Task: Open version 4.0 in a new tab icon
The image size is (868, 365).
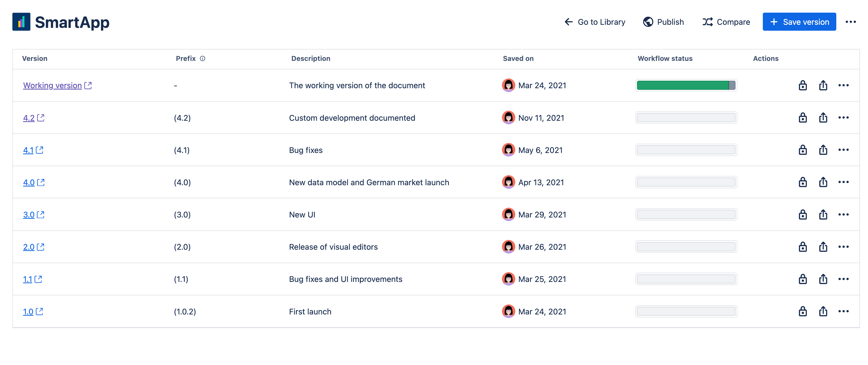Action: [41, 182]
